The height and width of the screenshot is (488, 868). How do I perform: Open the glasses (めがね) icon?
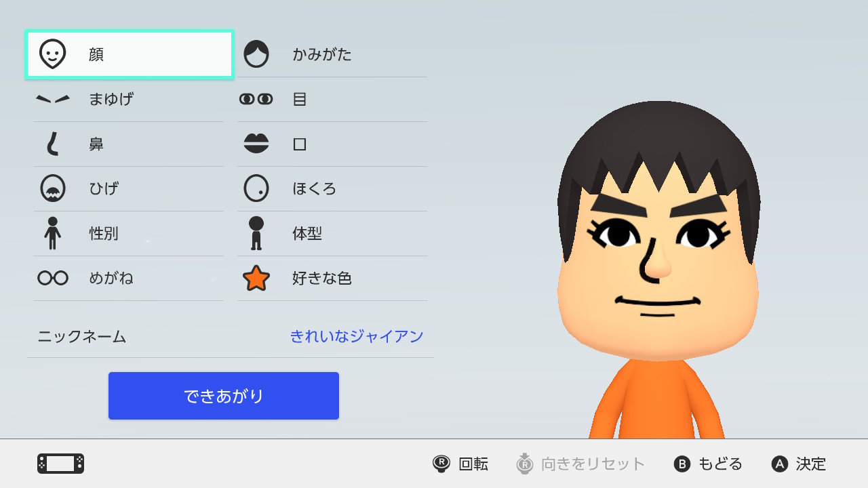(x=53, y=278)
